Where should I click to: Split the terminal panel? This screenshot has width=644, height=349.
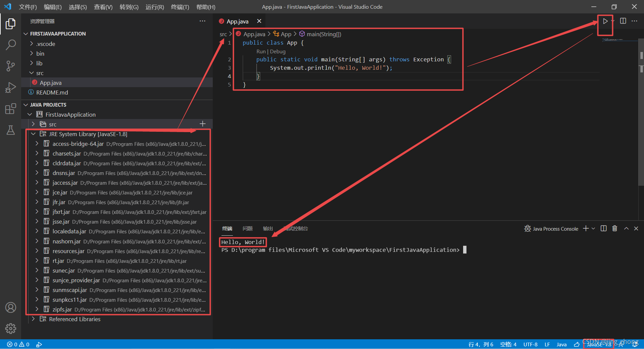603,228
